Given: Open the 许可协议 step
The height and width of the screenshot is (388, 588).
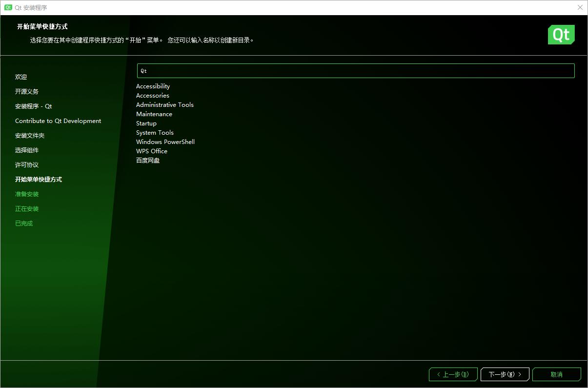Looking at the screenshot, I should [x=26, y=164].
